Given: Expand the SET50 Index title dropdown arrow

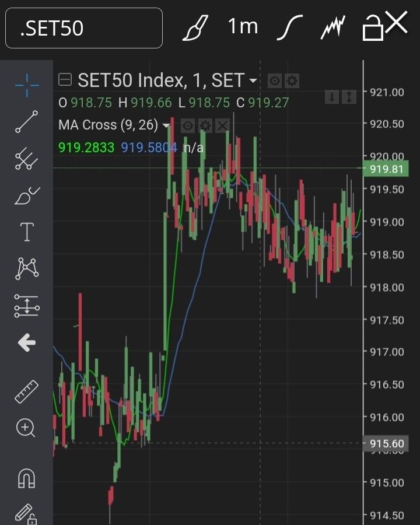Looking at the screenshot, I should pos(253,80).
